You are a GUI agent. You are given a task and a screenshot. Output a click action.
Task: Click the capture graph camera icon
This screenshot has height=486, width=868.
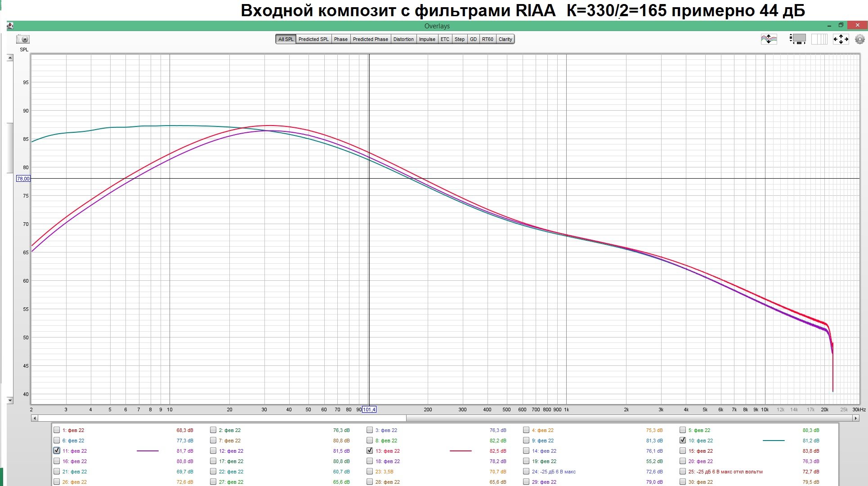[23, 40]
